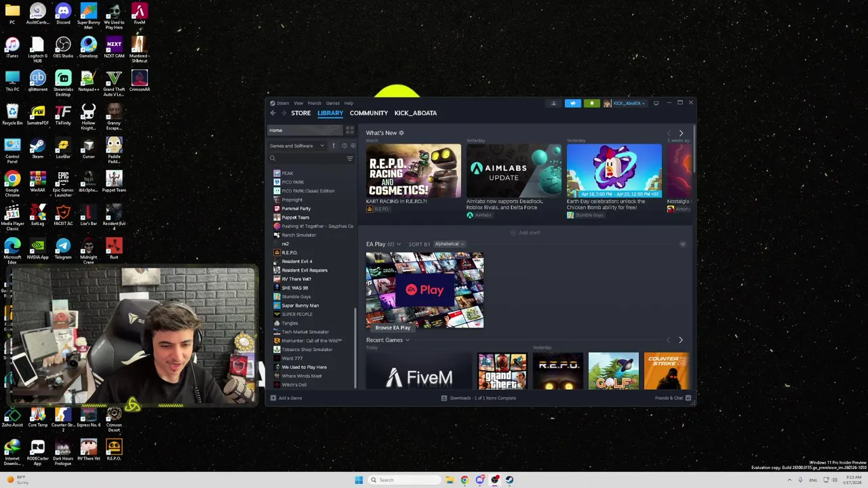Image resolution: width=868 pixels, height=488 pixels.
Task: Open Friends & Chat
Action: (x=673, y=399)
